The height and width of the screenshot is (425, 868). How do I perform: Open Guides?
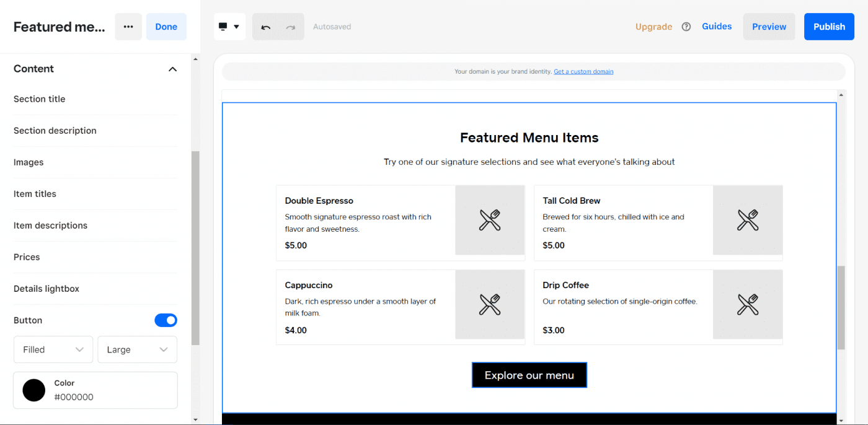click(x=717, y=26)
